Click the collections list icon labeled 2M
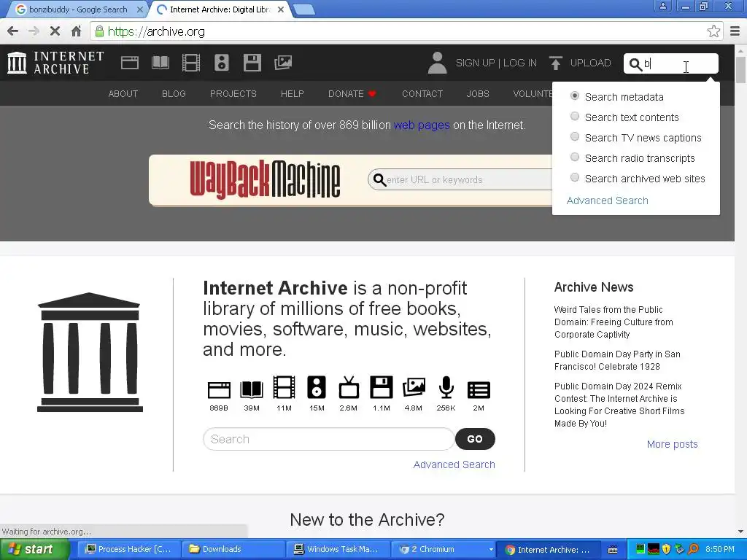The width and height of the screenshot is (747, 560). click(x=479, y=390)
